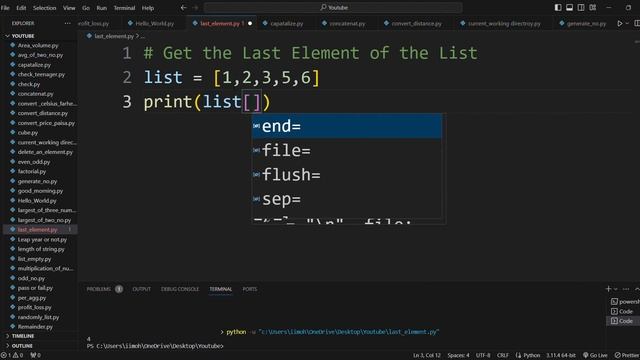
Task: Open the Terminal menu
Action: coord(124,8)
